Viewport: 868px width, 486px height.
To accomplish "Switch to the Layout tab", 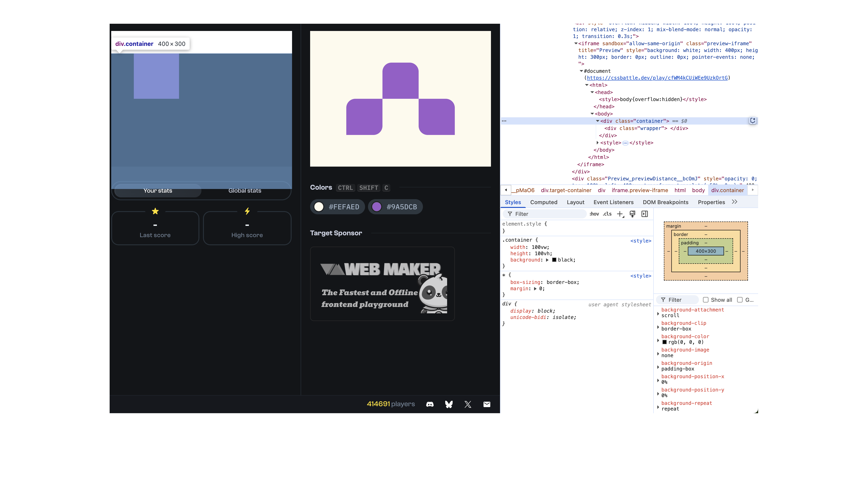I will pos(575,202).
